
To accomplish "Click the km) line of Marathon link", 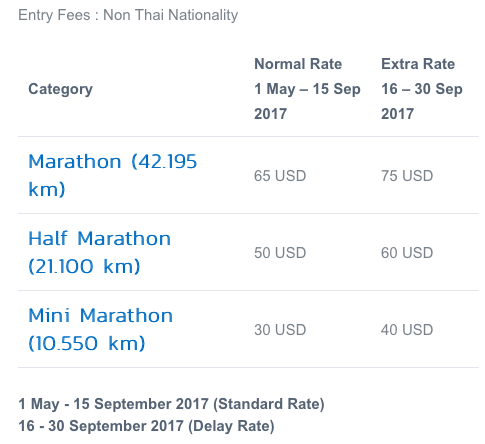I will point(47,189).
